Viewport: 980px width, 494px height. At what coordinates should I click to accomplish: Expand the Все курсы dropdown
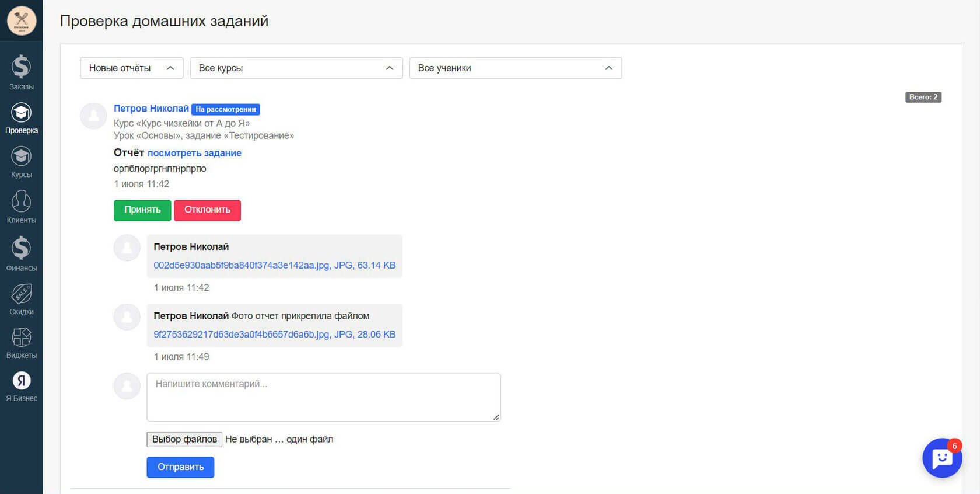(296, 68)
